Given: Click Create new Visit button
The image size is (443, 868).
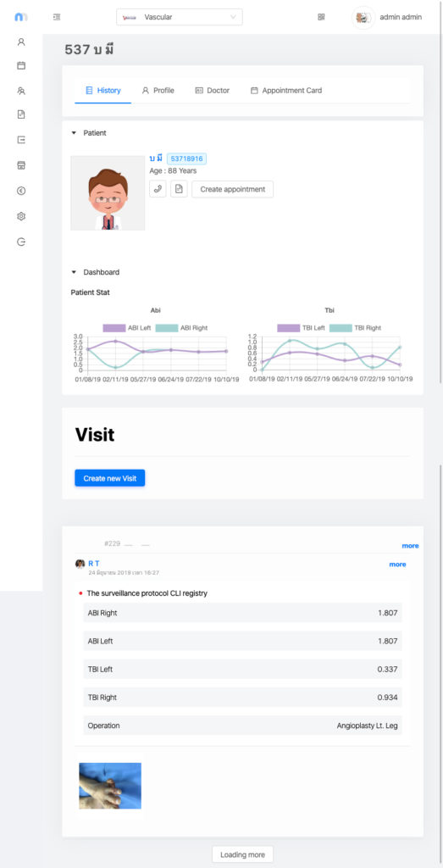Looking at the screenshot, I should [109, 478].
